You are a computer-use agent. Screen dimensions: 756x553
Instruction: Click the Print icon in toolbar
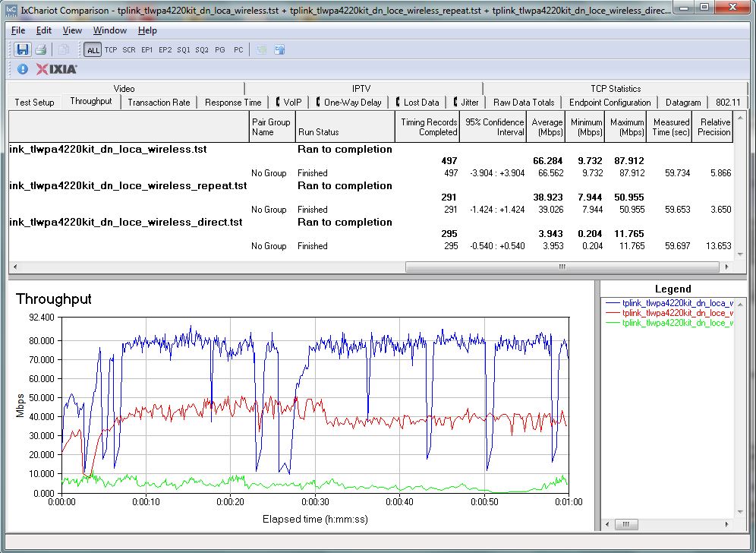40,49
